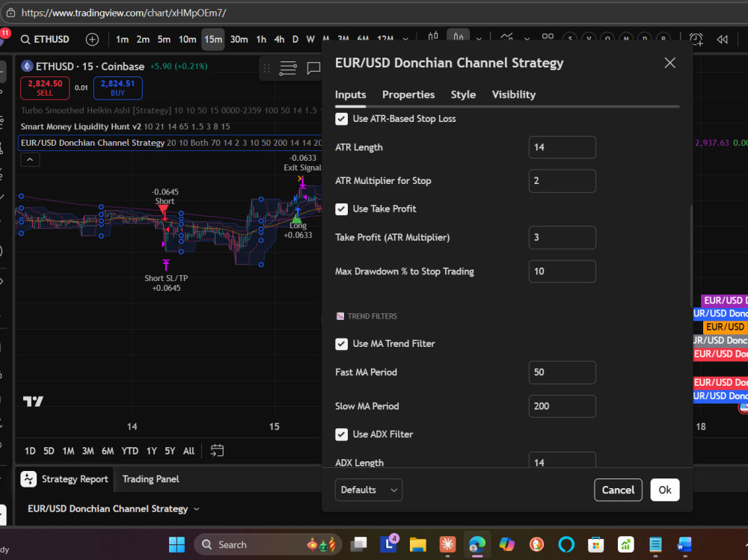Collapse the indicator legend with chevron

[x=30, y=159]
